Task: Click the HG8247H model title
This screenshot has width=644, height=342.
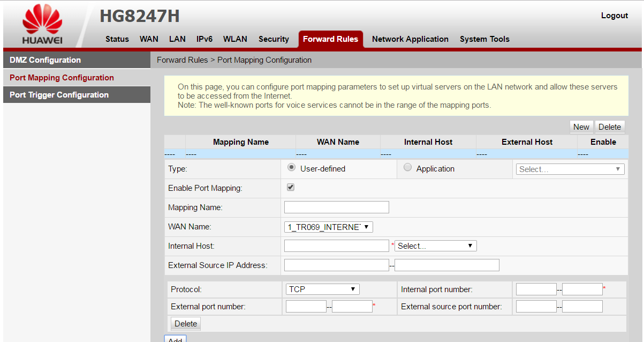Action: point(140,16)
